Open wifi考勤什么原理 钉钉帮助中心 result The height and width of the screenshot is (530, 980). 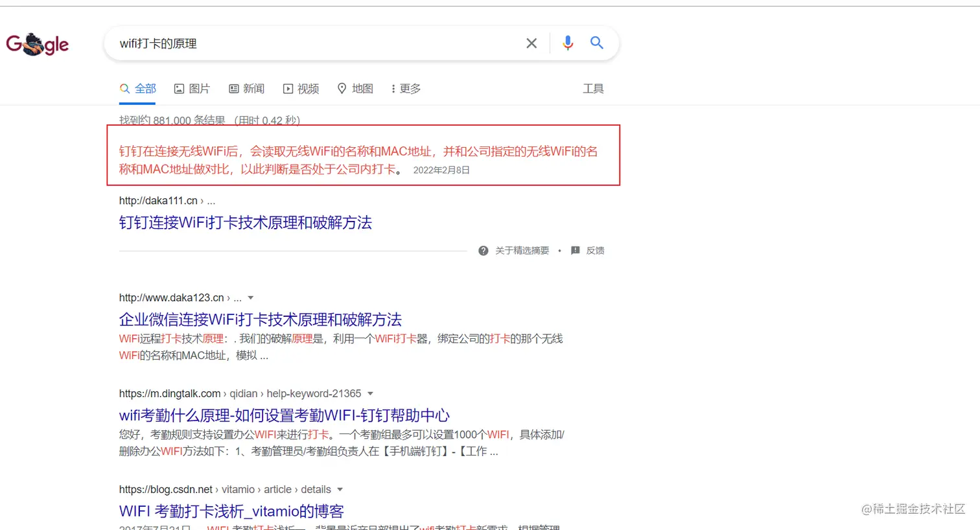point(285,415)
